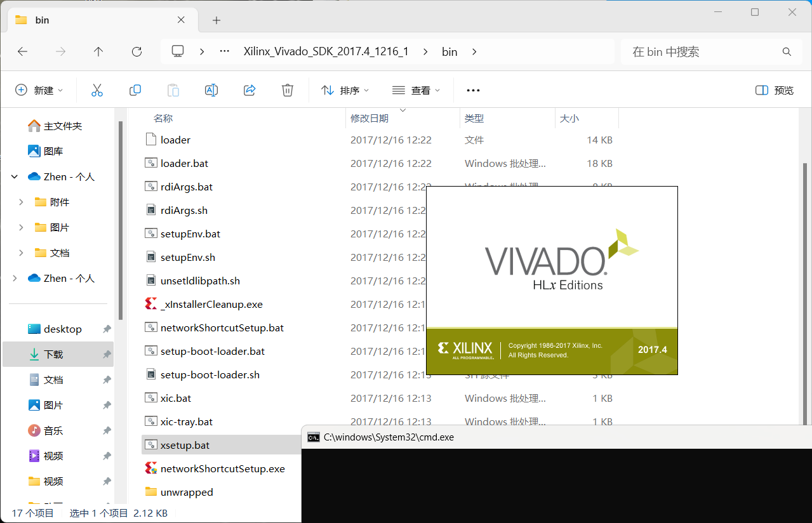812x523 pixels.
Task: Sort by Date modified (修改日期) column
Action: (x=369, y=119)
